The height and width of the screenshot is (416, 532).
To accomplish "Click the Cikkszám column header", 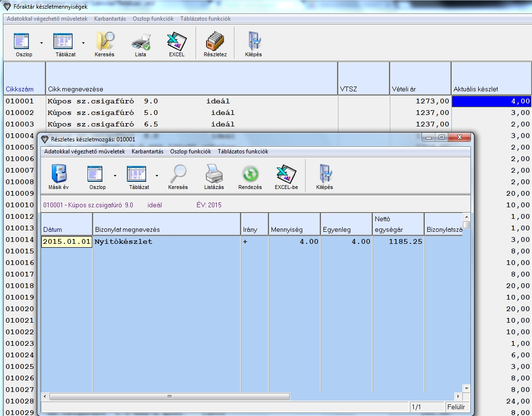I will click(20, 89).
